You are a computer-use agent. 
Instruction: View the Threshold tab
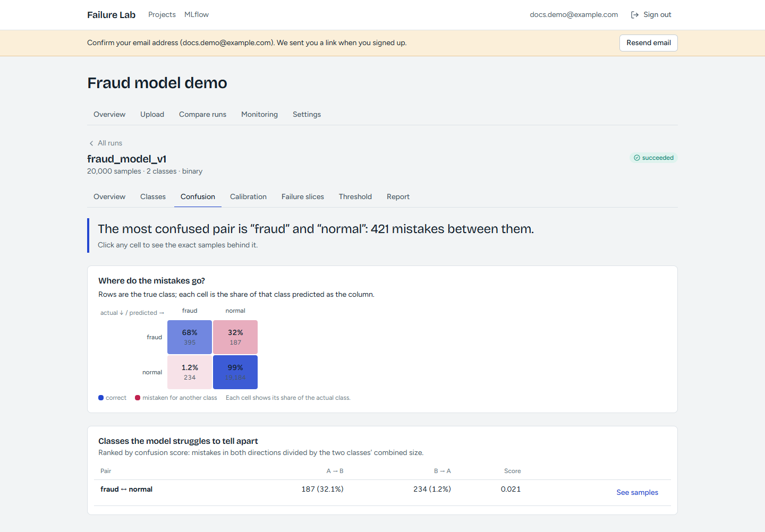pyautogui.click(x=355, y=196)
